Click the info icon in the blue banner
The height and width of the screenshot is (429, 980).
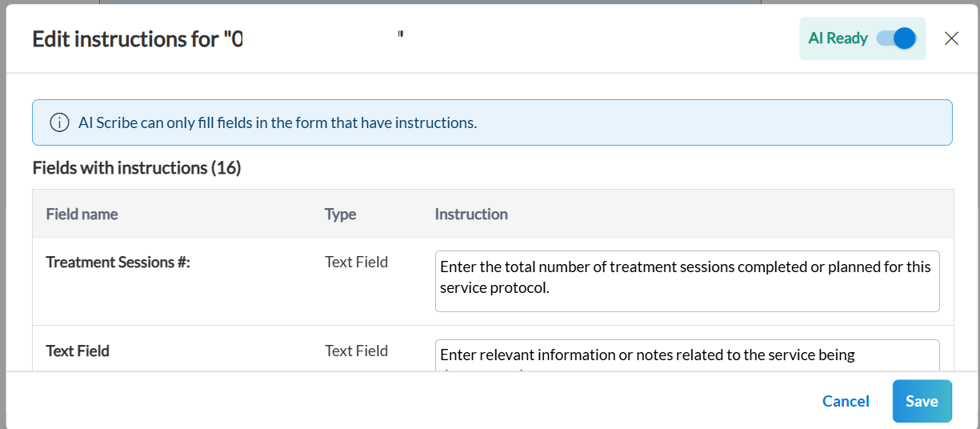58,122
